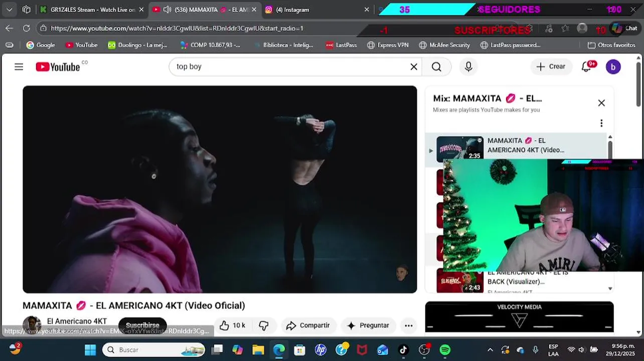Click the address bar URL

point(177,29)
